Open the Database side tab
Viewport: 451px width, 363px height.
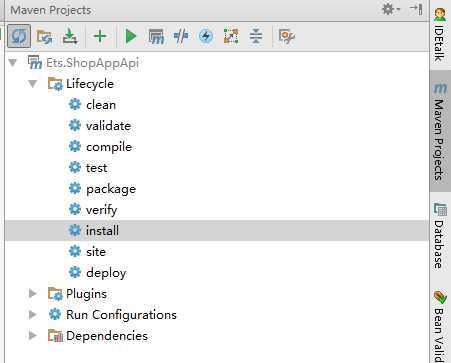coord(440,235)
